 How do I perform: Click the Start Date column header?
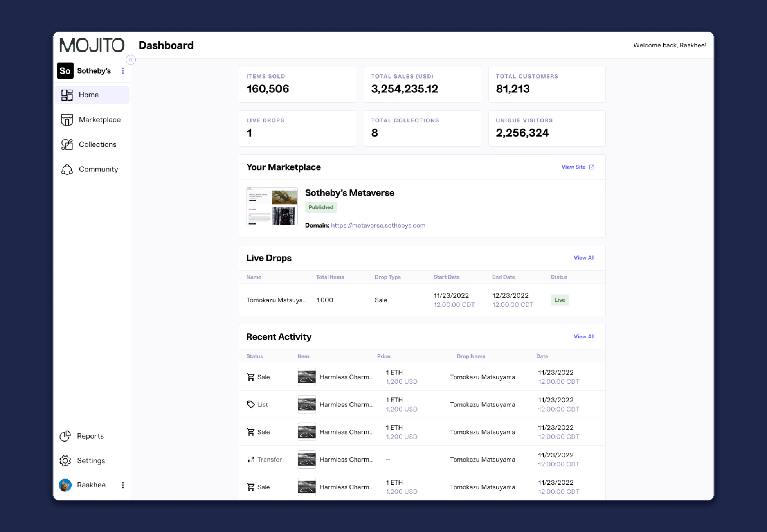point(447,277)
